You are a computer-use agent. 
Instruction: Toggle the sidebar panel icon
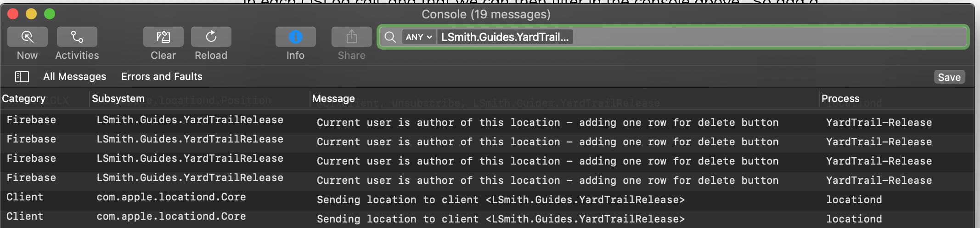[22, 77]
